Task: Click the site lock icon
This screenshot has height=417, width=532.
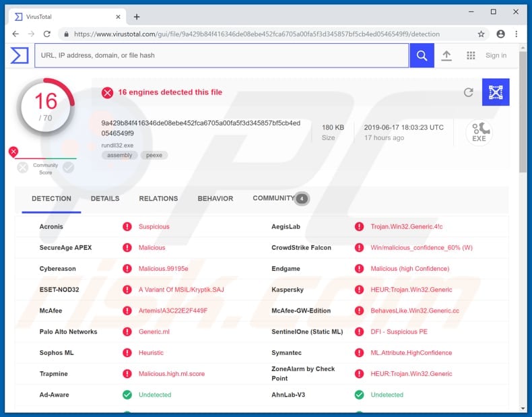Action: coord(67,34)
